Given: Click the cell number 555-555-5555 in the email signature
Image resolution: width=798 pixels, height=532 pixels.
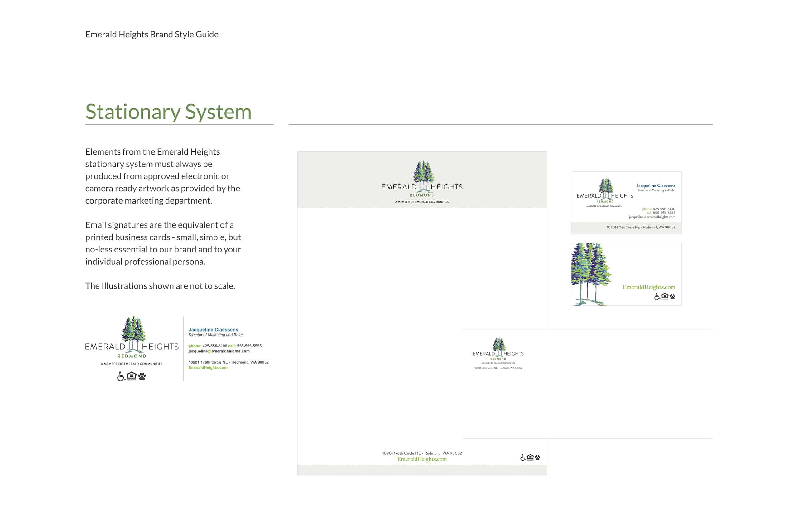Looking at the screenshot, I should coord(249,346).
